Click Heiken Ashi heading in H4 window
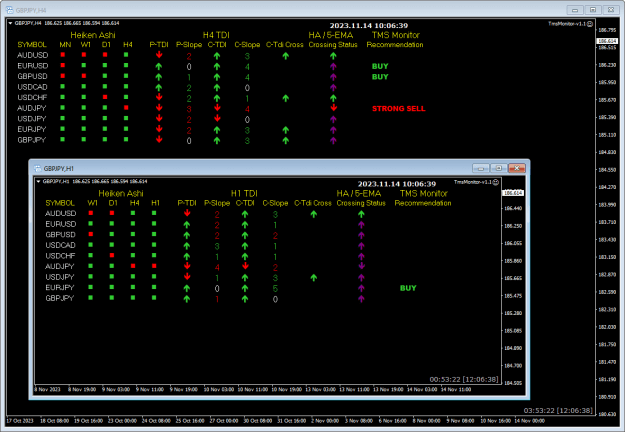625x432 pixels. click(x=93, y=35)
